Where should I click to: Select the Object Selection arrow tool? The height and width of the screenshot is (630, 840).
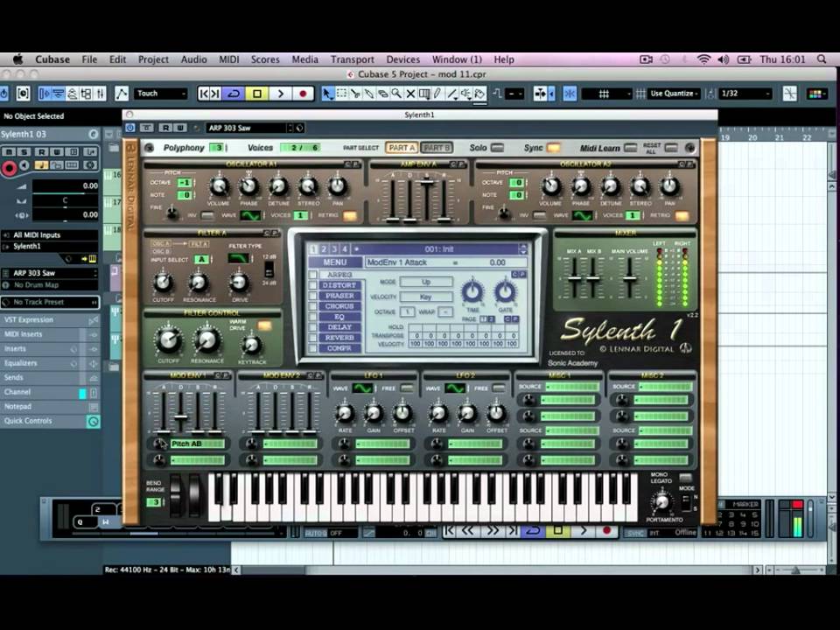point(327,94)
